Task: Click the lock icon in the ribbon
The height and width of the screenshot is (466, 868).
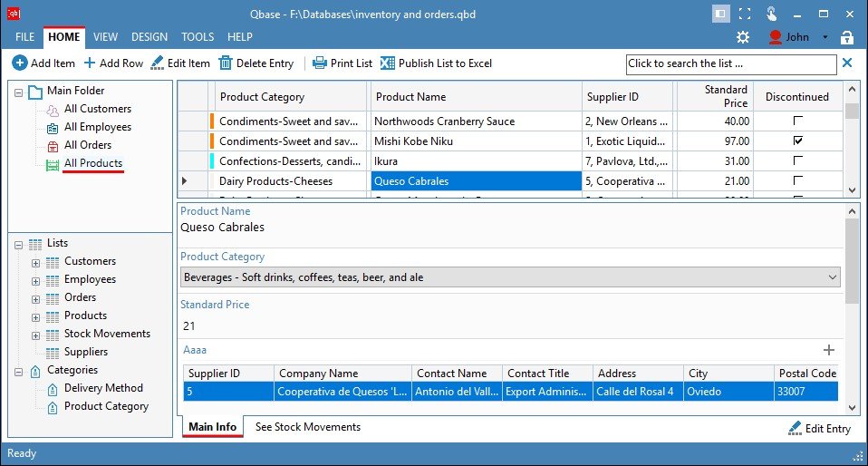Action: 847,37
